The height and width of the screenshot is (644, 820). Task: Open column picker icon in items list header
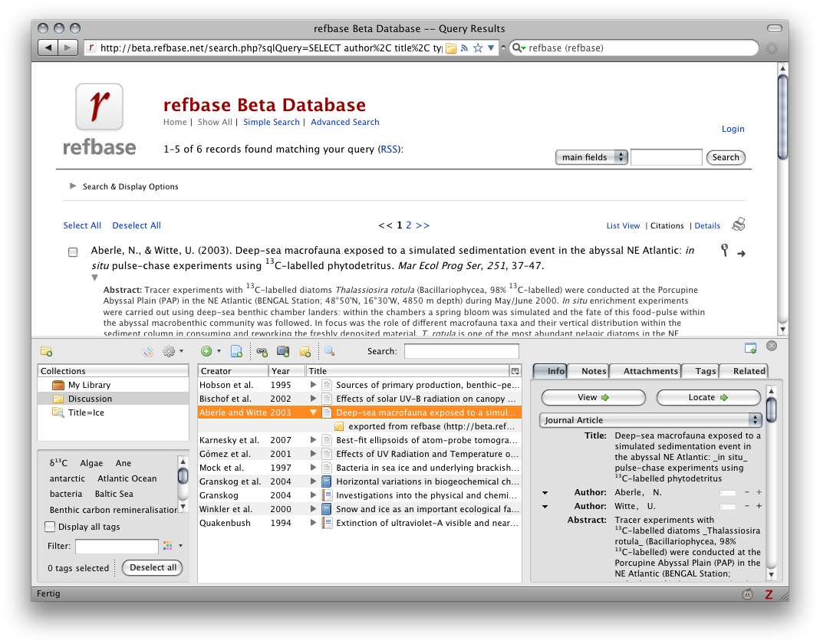click(x=515, y=371)
